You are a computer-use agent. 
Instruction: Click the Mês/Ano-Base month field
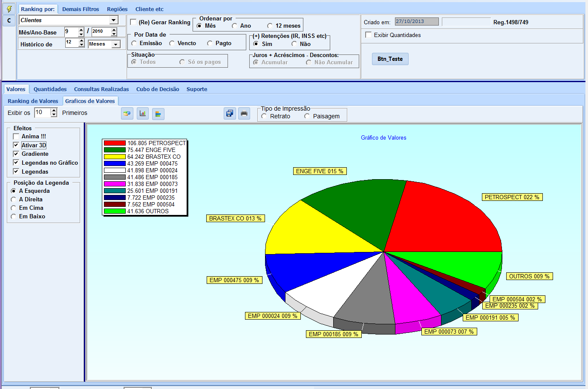[71, 32]
